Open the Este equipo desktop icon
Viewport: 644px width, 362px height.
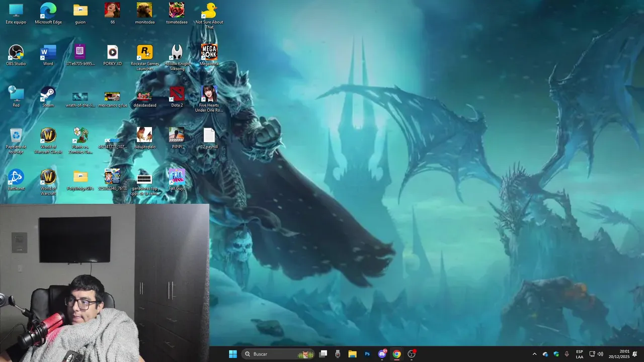click(x=16, y=14)
